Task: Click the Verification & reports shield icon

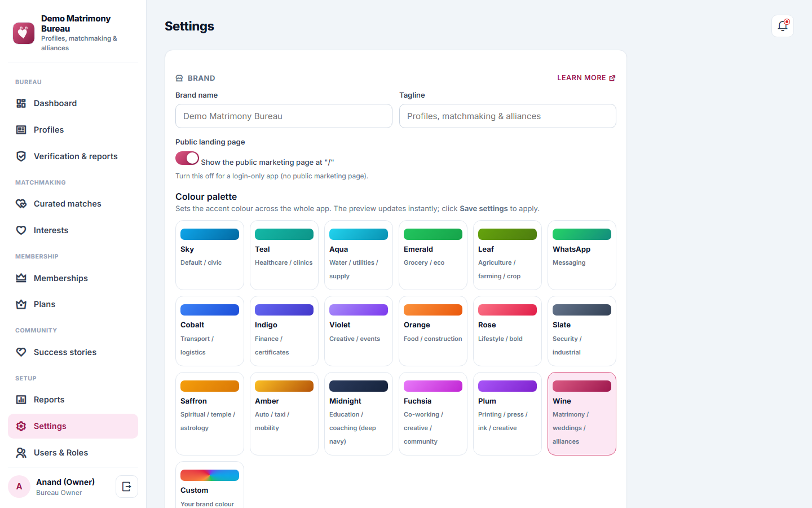Action: [x=21, y=156]
